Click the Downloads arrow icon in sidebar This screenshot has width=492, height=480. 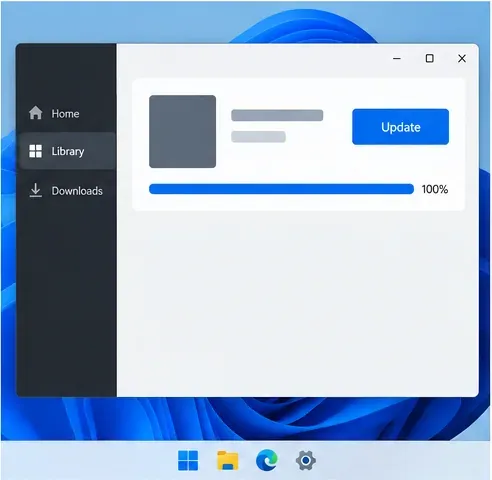pos(35,190)
